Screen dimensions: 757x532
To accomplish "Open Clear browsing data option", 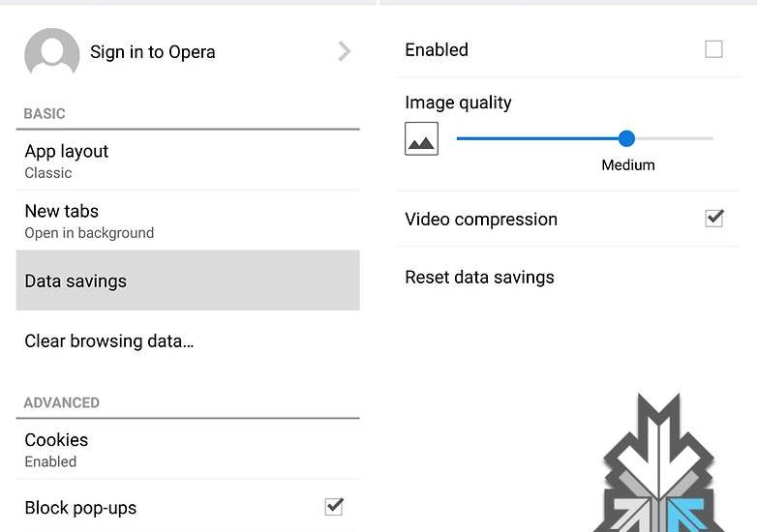I will tap(108, 341).
